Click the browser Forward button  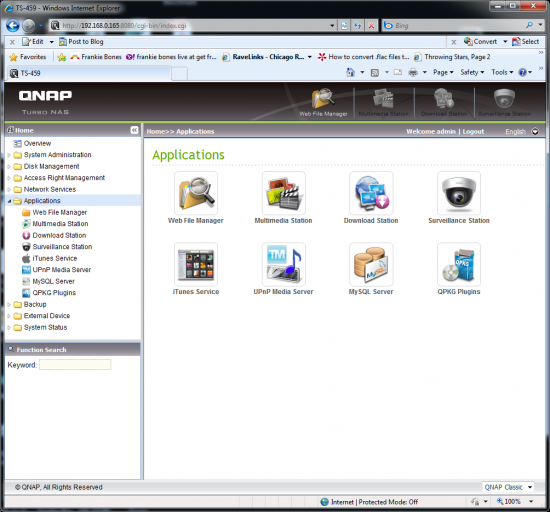[29, 26]
